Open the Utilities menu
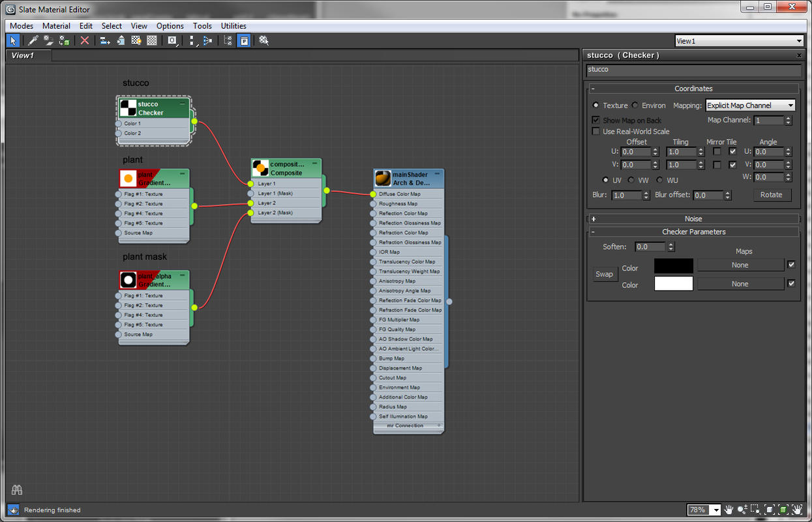 [233, 26]
